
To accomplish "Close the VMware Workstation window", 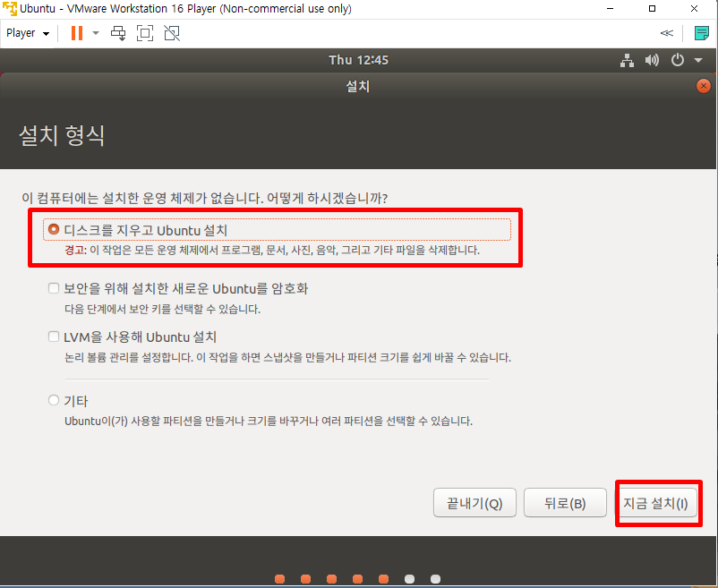I will pos(694,9).
